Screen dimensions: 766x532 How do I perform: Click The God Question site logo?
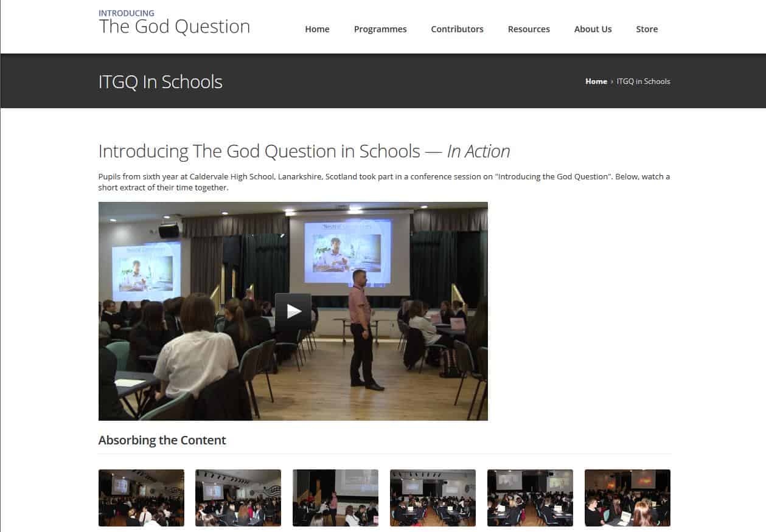pyautogui.click(x=174, y=23)
